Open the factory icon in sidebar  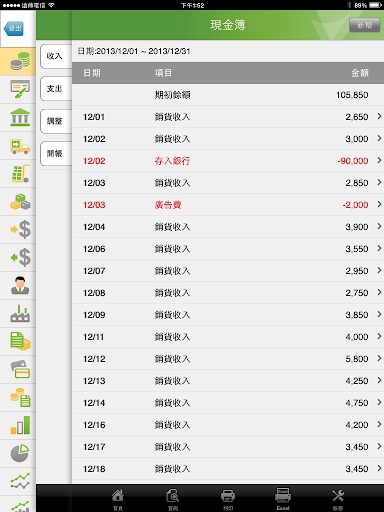pos(20,313)
